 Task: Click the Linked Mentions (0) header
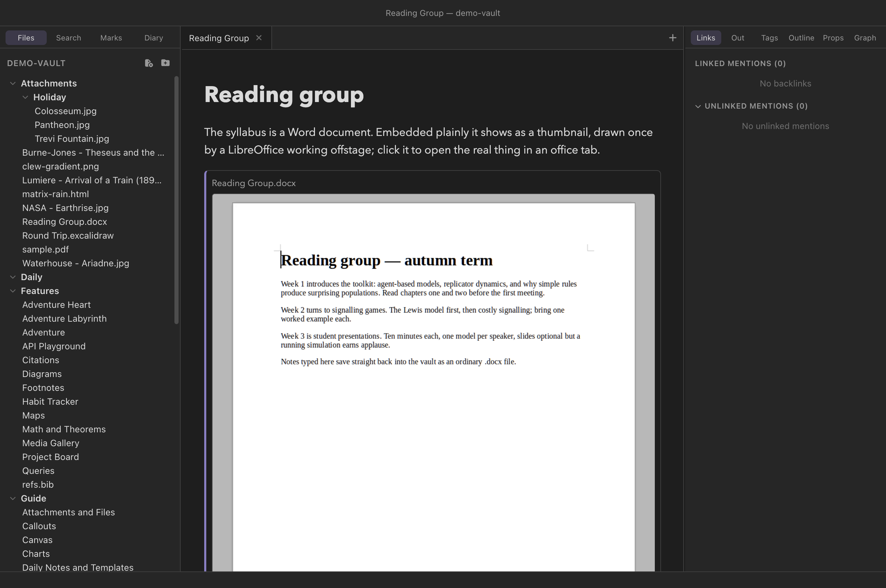(740, 63)
